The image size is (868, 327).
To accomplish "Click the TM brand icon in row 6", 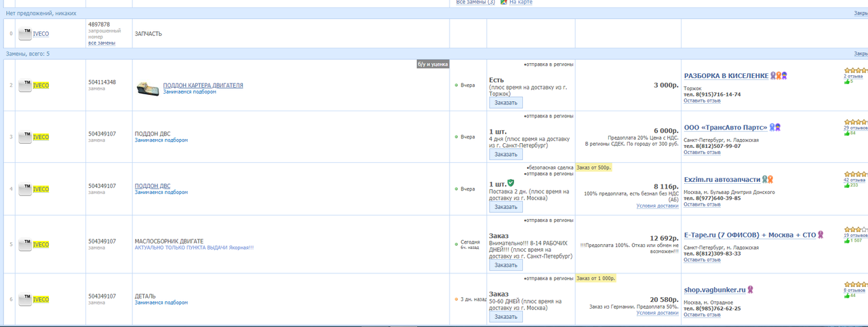I will (25, 299).
